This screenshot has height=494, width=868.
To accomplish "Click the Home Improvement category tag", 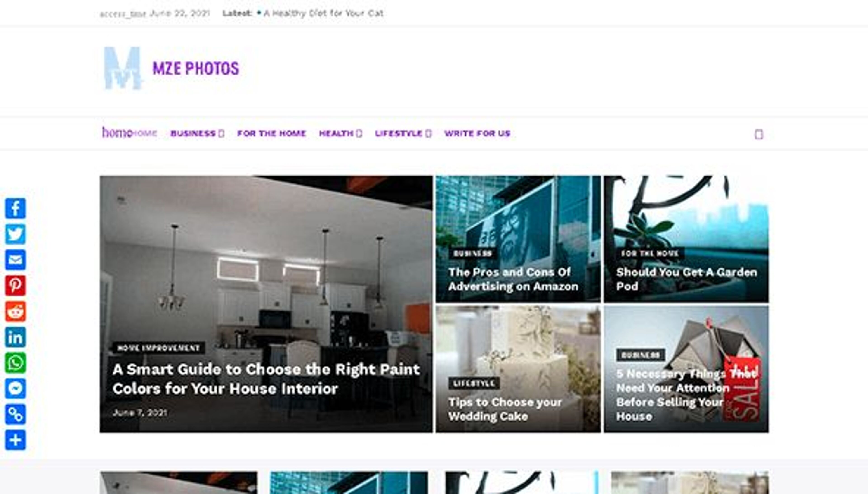I will tap(158, 348).
